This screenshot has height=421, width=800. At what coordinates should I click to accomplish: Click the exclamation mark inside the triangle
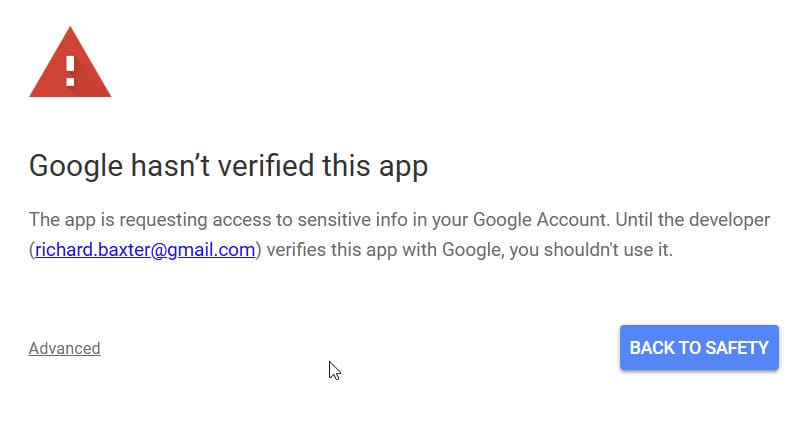[x=70, y=69]
